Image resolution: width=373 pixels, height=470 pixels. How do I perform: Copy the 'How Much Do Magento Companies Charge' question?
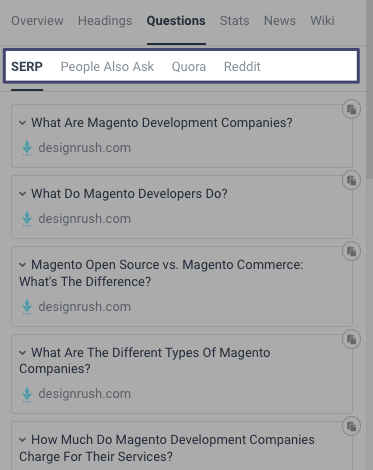click(x=351, y=426)
